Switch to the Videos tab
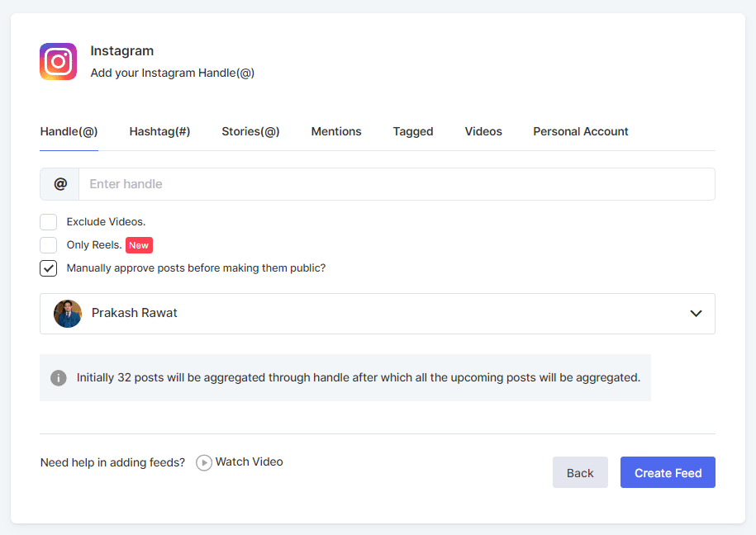The width and height of the screenshot is (756, 535). pos(483,131)
